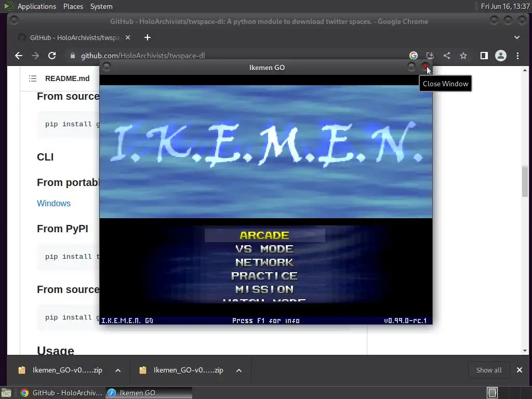The image size is (532, 399).
Task: Share this page icon
Action: coord(447,56)
